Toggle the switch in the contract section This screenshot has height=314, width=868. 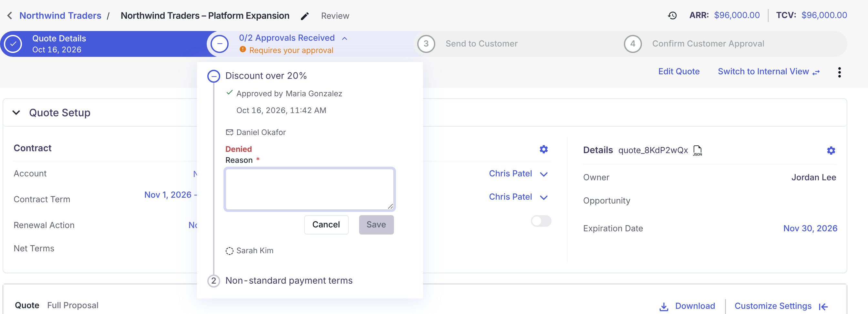pyautogui.click(x=541, y=221)
